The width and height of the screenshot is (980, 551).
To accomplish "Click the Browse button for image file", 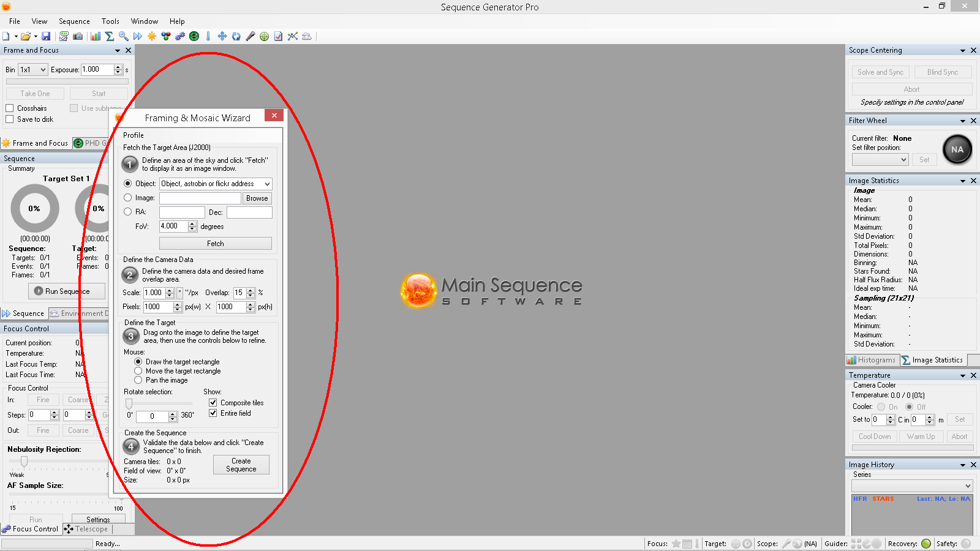I will [257, 198].
